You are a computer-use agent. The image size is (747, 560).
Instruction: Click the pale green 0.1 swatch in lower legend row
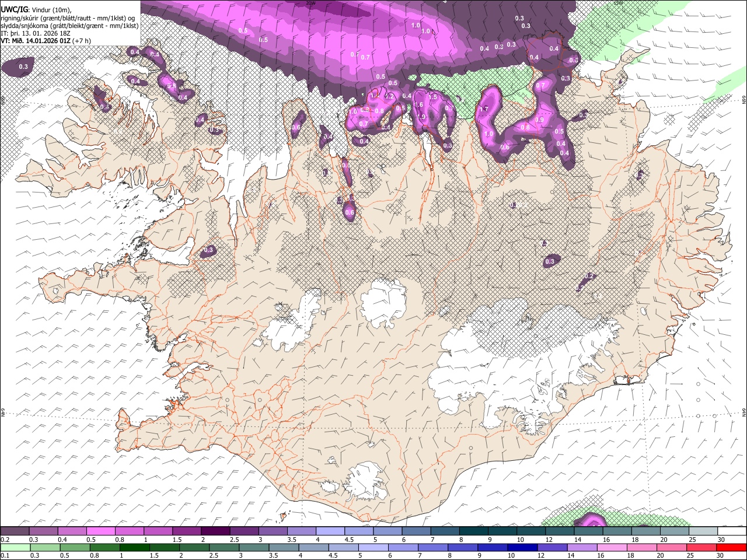(x=15, y=547)
